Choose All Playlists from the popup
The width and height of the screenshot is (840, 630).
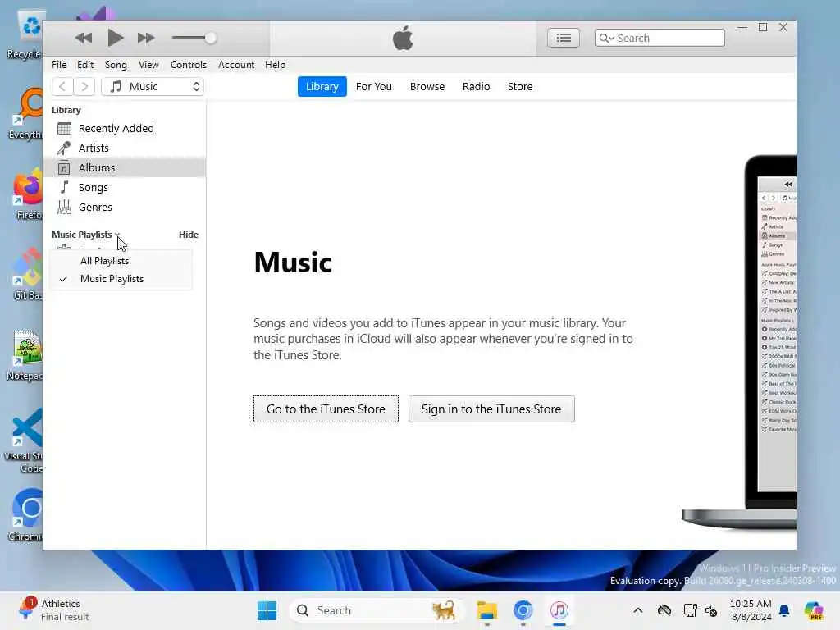click(x=121, y=261)
